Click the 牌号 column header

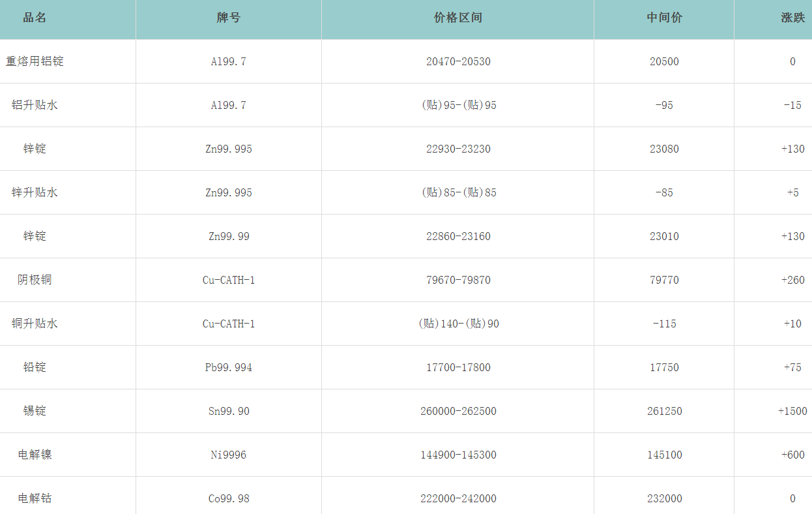(229, 18)
